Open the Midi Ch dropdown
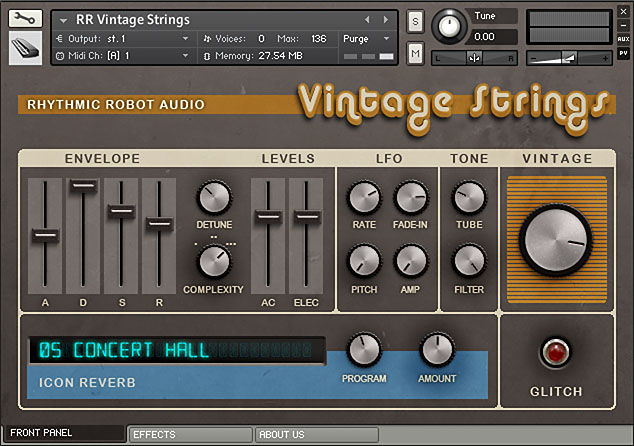The height and width of the screenshot is (446, 634). (x=120, y=55)
